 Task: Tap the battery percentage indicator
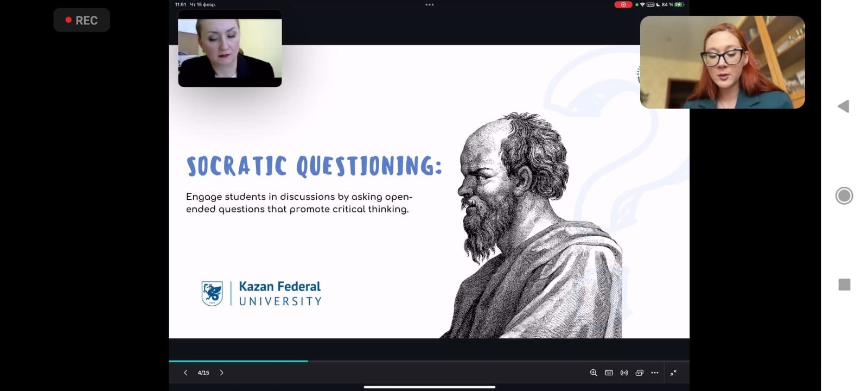pyautogui.click(x=667, y=5)
